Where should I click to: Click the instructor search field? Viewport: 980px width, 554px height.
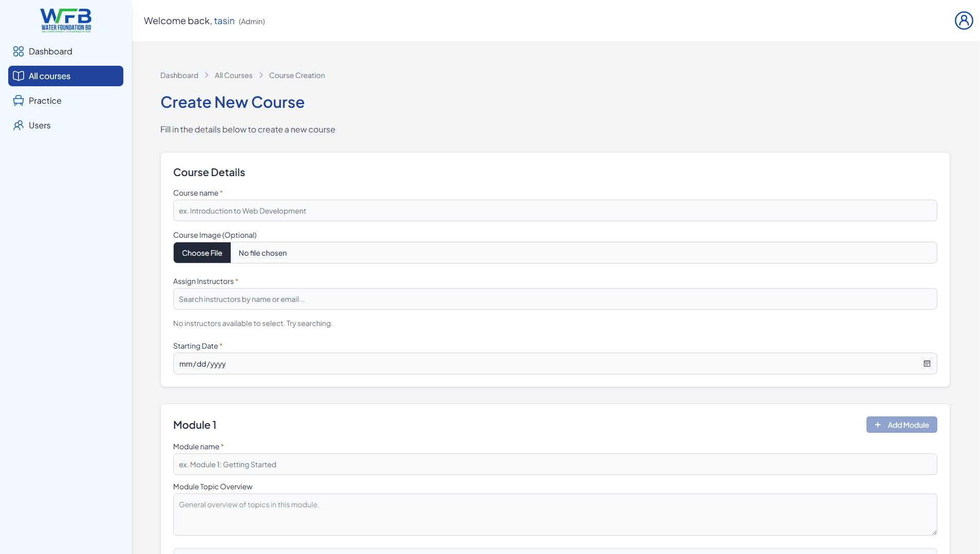(x=555, y=299)
